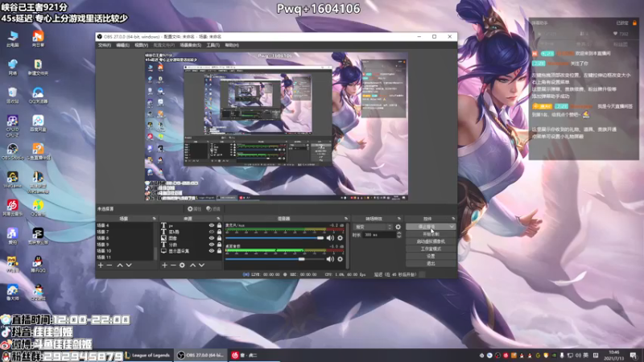Click the OBS 27.0.0 taskbar button
Image resolution: width=644 pixels, height=362 pixels.
coord(200,355)
